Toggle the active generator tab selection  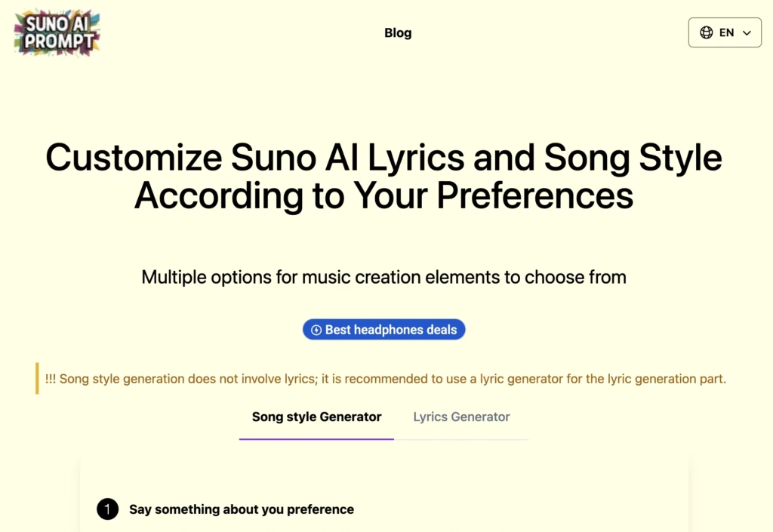(x=316, y=417)
